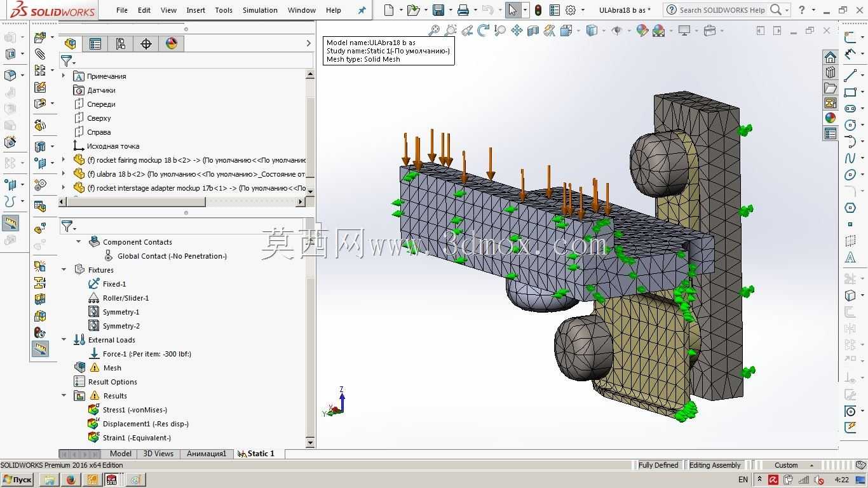This screenshot has width=868, height=488.
Task: Expand the Примечания folder
Action: (64, 76)
